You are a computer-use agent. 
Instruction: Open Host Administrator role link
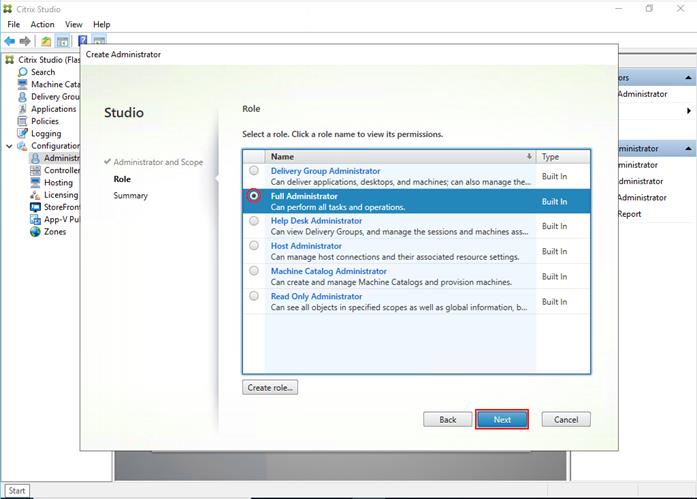point(306,246)
